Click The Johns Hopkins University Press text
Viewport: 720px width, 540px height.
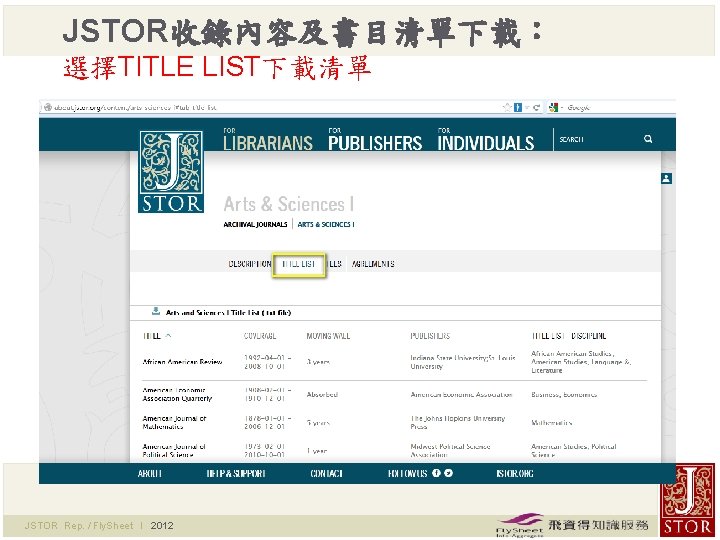(458, 422)
